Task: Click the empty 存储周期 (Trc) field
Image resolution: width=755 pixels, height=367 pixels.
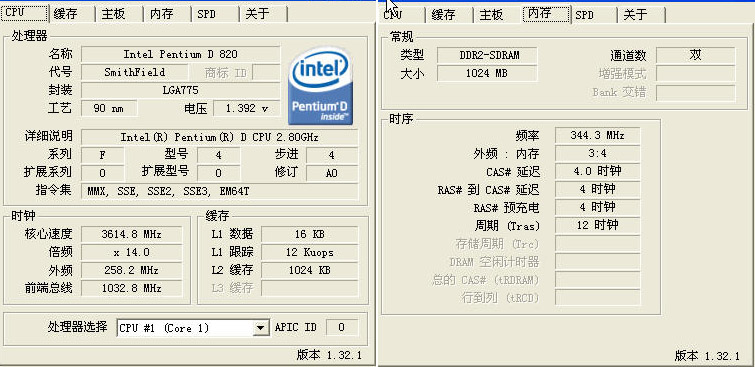Action: (598, 243)
